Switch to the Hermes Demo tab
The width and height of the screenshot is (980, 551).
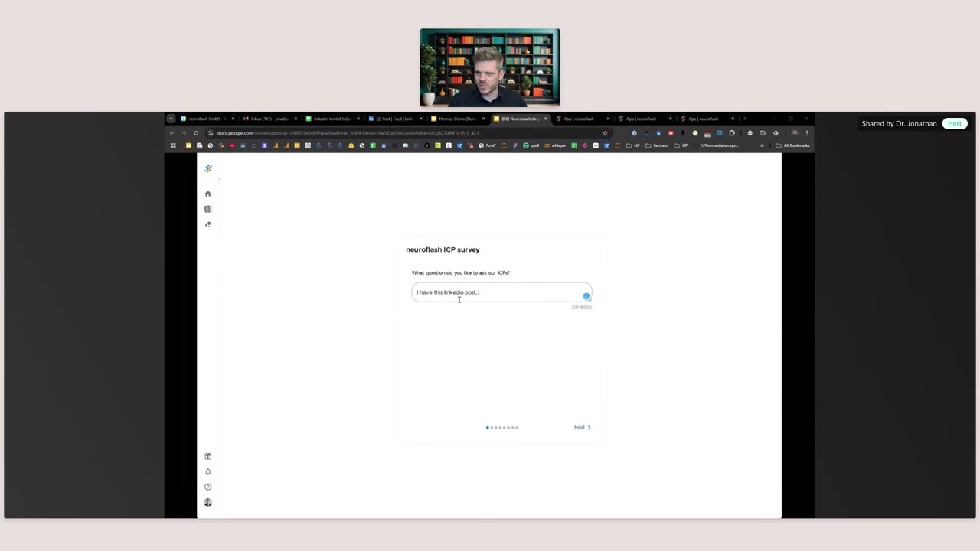coord(453,119)
